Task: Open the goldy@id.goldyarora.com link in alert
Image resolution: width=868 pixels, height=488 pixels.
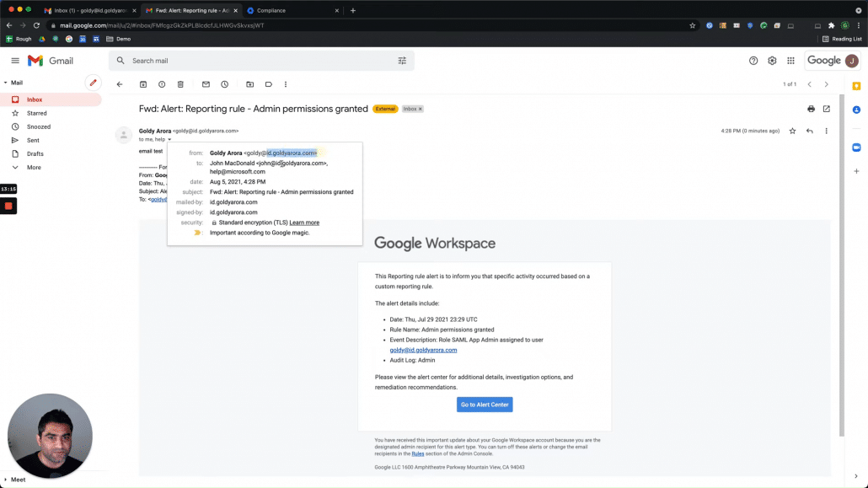Action: pos(423,350)
